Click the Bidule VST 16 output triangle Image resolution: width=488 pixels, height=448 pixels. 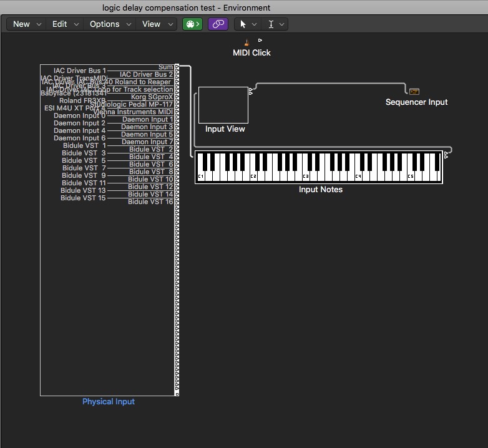pos(177,201)
